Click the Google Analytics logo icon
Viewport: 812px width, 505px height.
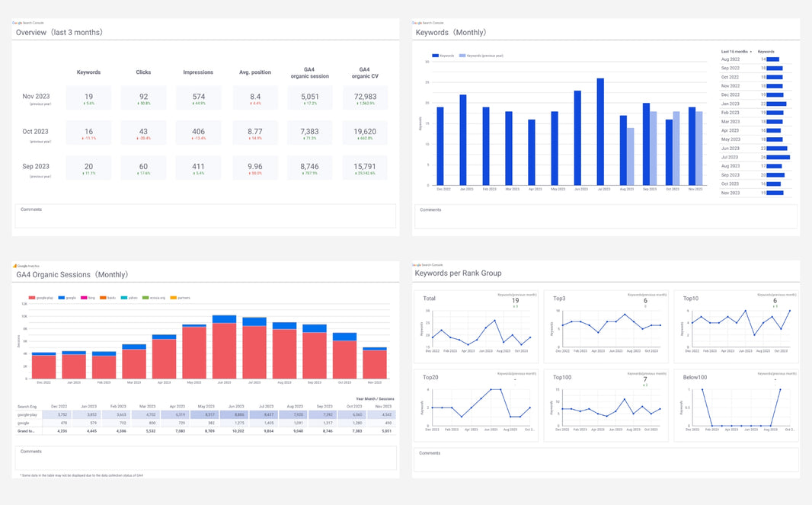coord(14,266)
